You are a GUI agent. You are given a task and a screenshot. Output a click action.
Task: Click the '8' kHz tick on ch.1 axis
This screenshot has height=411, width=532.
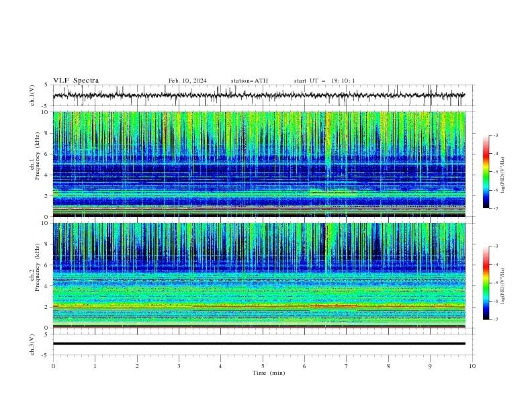coord(47,133)
